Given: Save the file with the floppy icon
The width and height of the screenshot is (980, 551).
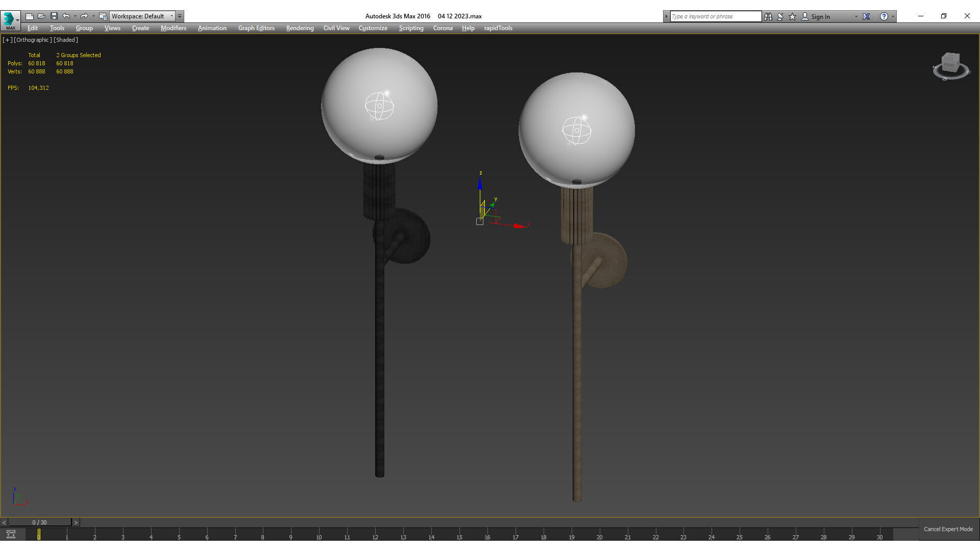Looking at the screenshot, I should (x=54, y=16).
